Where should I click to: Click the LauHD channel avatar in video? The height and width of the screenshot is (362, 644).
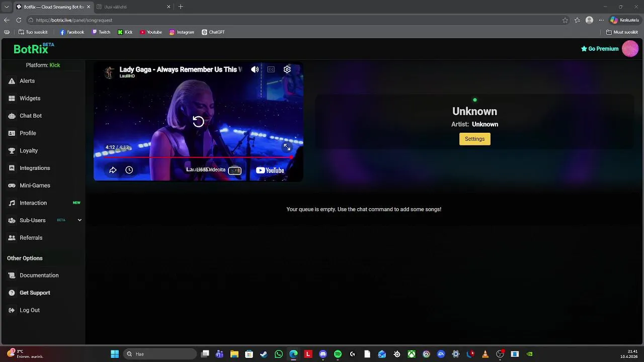click(109, 72)
